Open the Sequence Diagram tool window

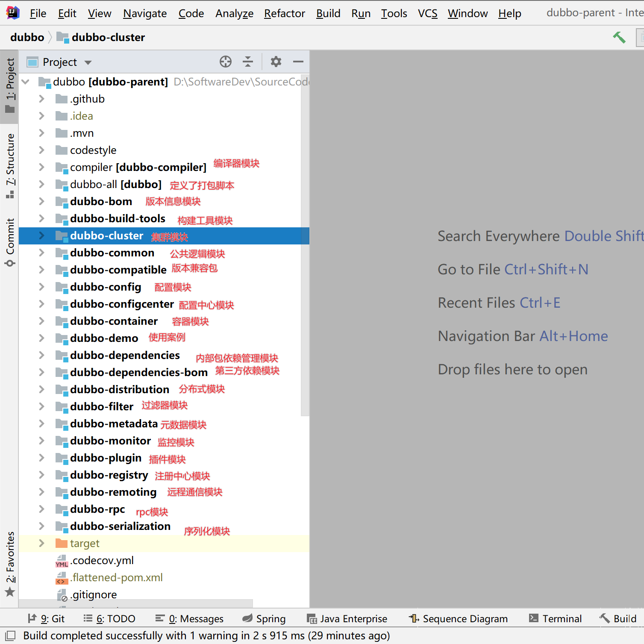458,618
